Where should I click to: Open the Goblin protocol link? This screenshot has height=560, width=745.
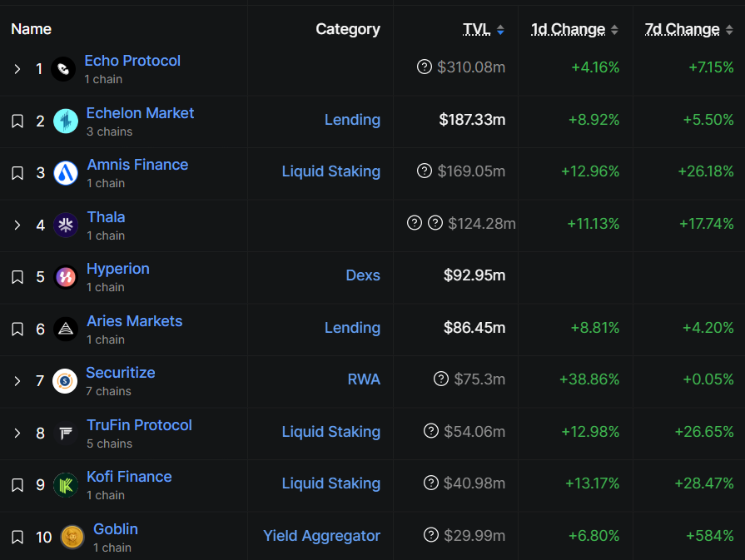coord(116,529)
